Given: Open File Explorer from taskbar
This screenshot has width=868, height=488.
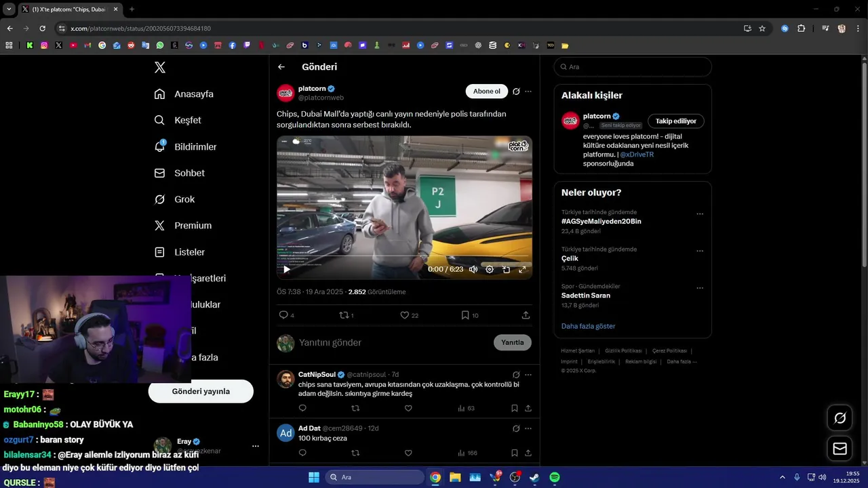Looking at the screenshot, I should tap(455, 477).
